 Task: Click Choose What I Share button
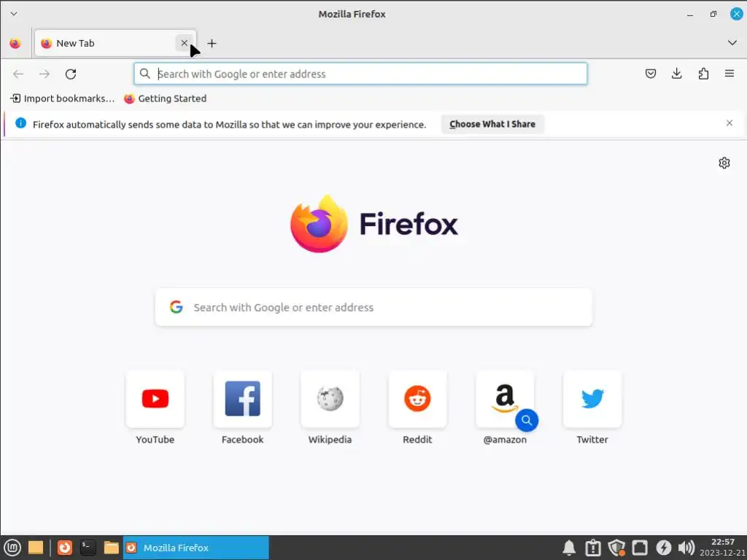(x=492, y=124)
